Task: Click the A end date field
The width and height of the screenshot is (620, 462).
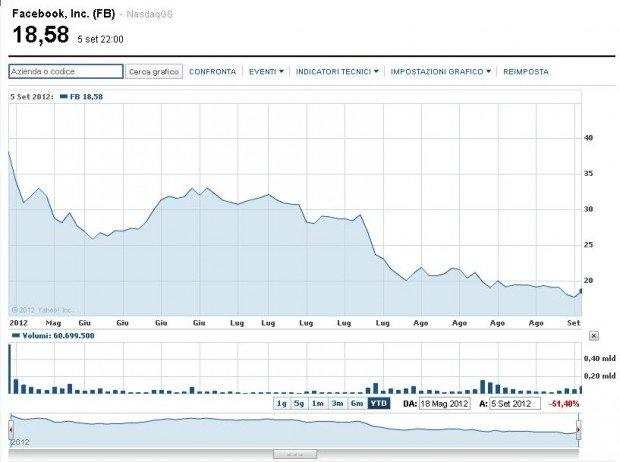Action: (x=515, y=404)
